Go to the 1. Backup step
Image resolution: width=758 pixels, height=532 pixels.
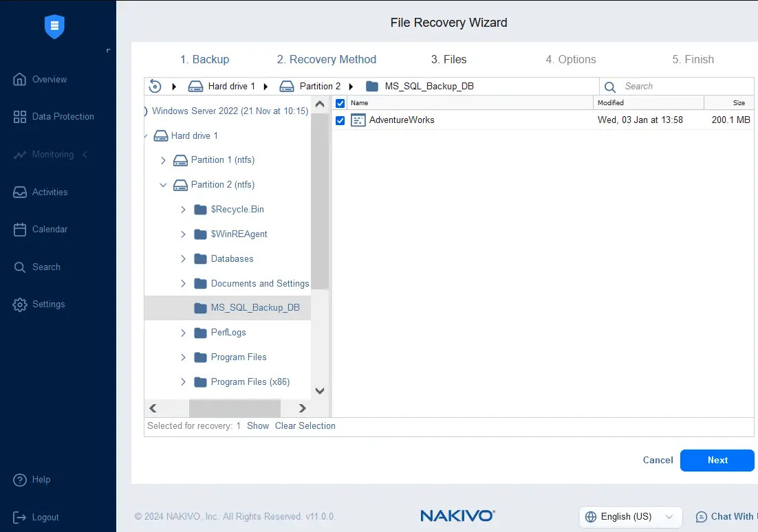click(204, 60)
